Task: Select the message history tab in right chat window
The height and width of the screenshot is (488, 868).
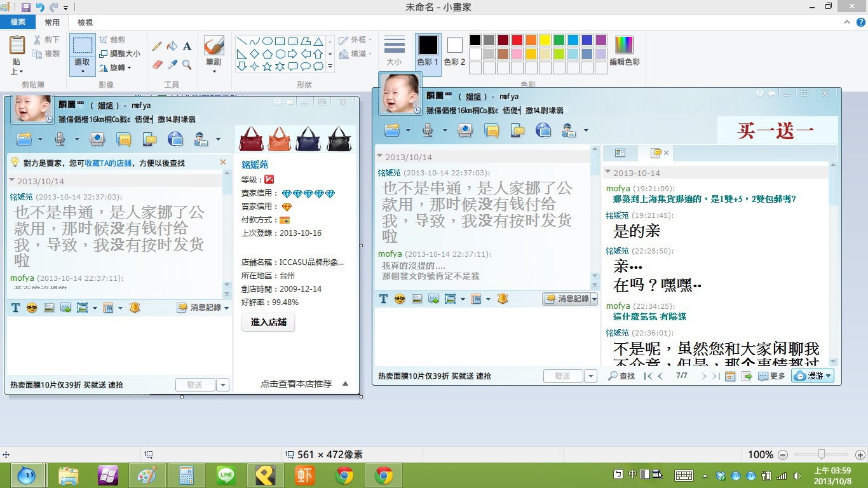Action: pos(656,153)
